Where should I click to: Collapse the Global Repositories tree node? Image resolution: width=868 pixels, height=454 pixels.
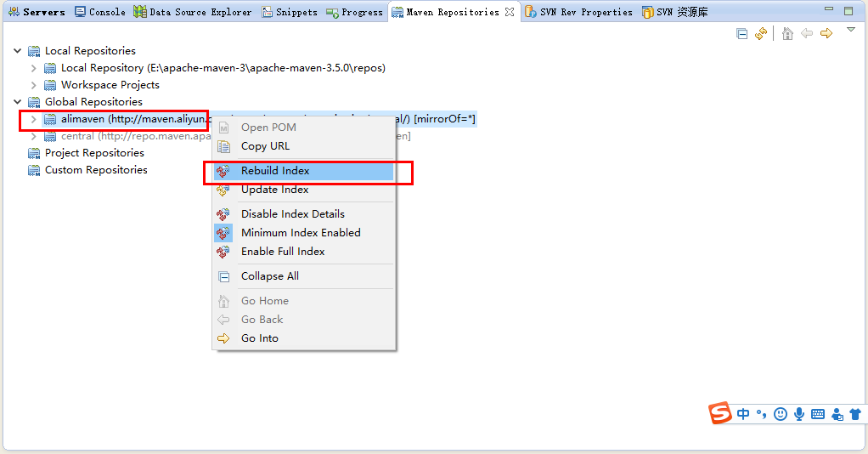tap(18, 102)
